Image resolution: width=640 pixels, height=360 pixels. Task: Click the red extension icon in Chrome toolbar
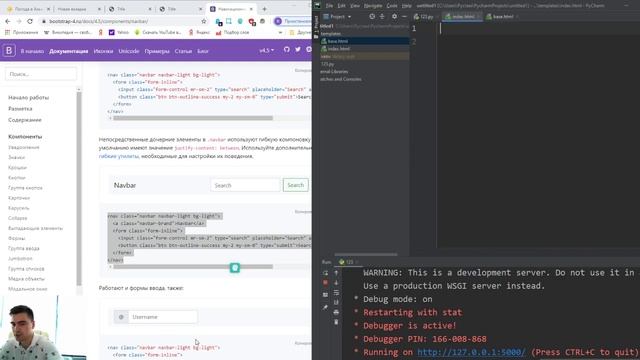(x=251, y=21)
